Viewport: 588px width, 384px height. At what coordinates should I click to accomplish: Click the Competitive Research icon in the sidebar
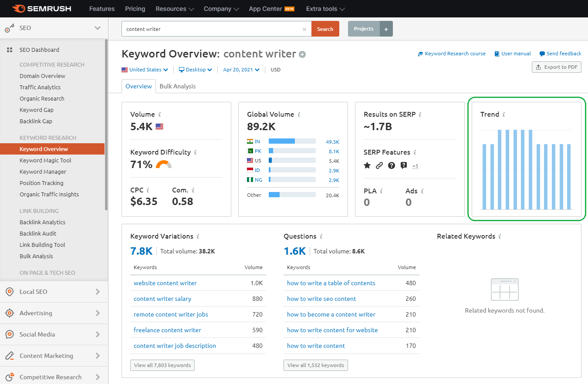coord(10,377)
